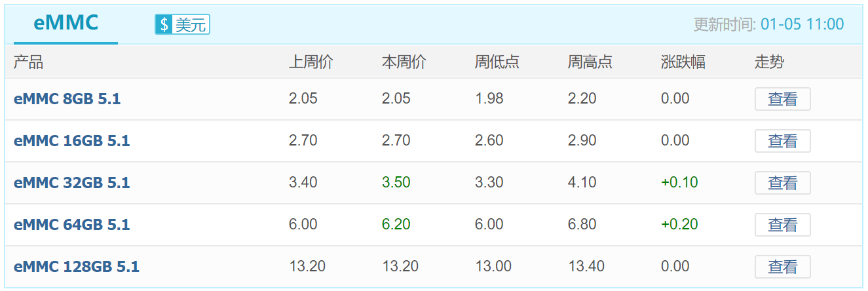Open 查看 trend for eMMC 16GB 5.1
868x291 pixels.
(783, 142)
